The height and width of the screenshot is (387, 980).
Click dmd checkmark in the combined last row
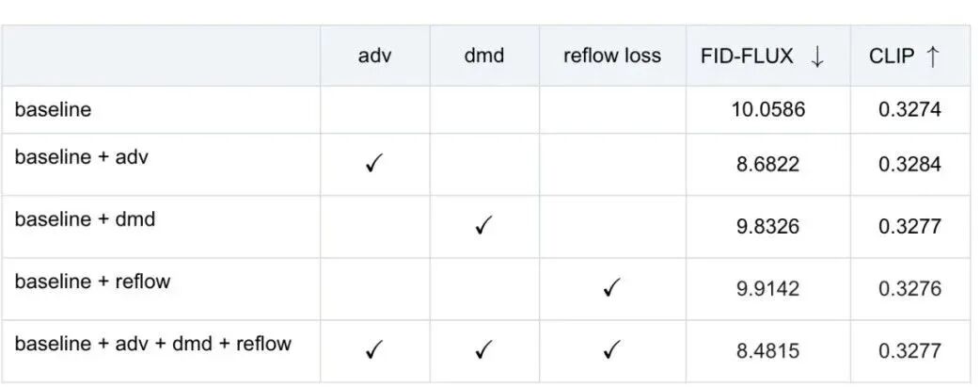click(483, 350)
